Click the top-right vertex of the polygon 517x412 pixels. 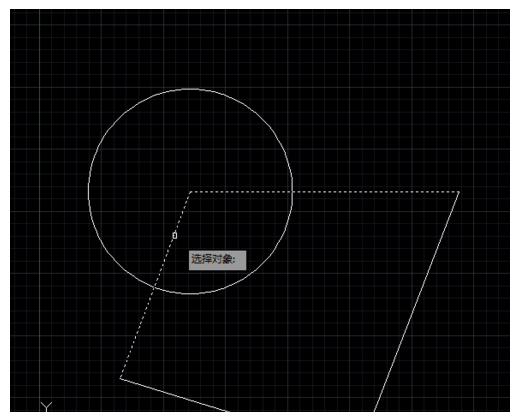[459, 192]
